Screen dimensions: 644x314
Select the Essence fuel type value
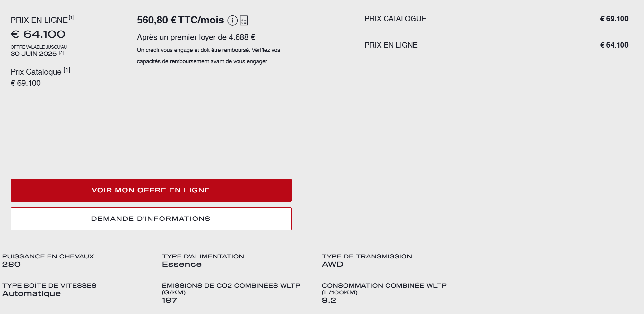[182, 264]
